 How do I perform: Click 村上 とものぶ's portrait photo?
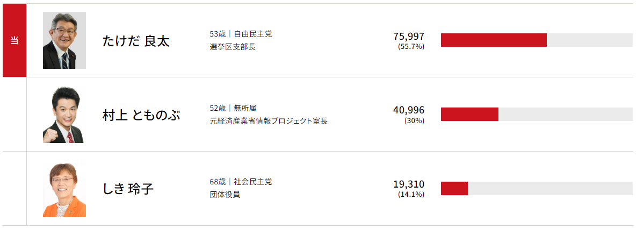point(64,114)
